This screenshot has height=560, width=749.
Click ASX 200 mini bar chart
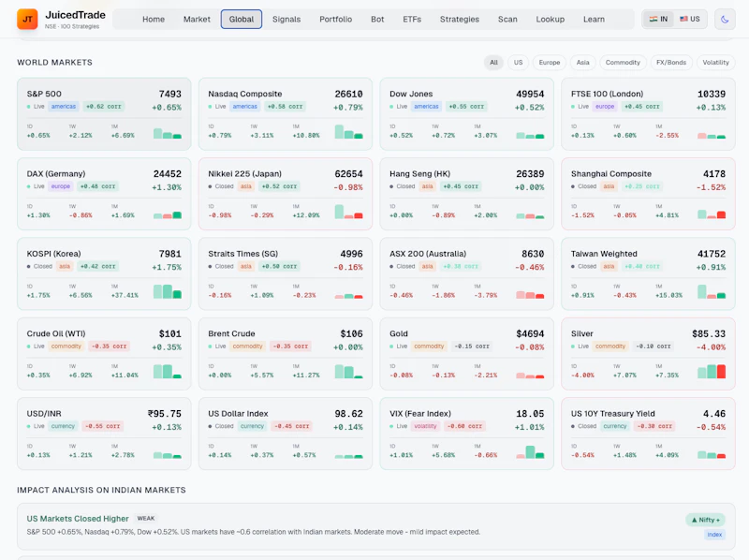coord(530,295)
